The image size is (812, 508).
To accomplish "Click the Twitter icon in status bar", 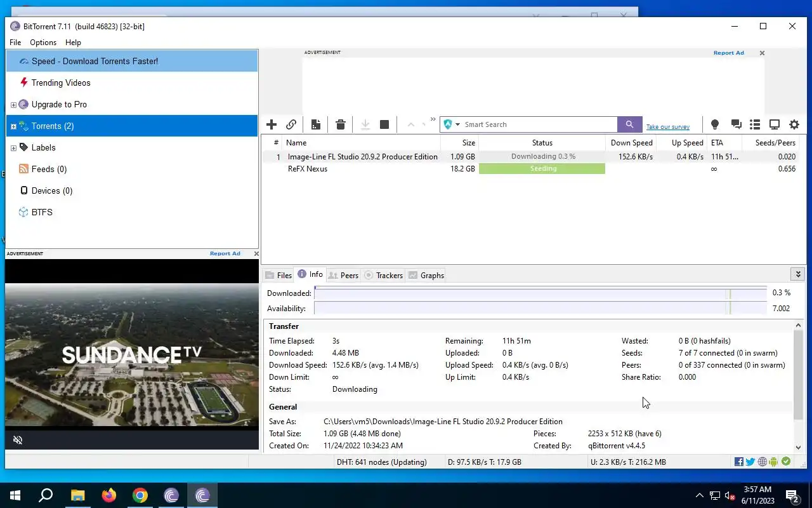I will click(750, 462).
